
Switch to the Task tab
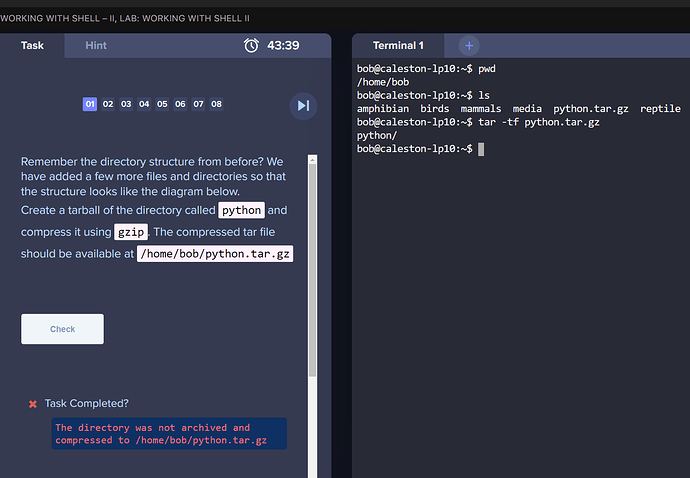[32, 46]
